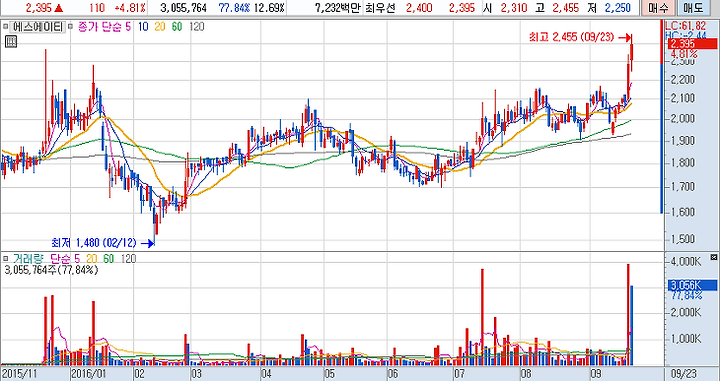Click the +4.81% change rate in top bar

(x=130, y=8)
